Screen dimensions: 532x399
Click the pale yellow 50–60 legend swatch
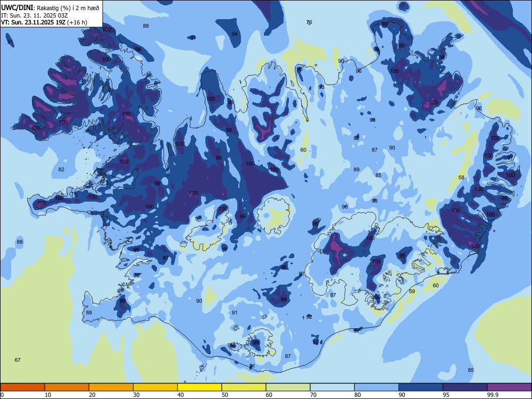point(244,387)
